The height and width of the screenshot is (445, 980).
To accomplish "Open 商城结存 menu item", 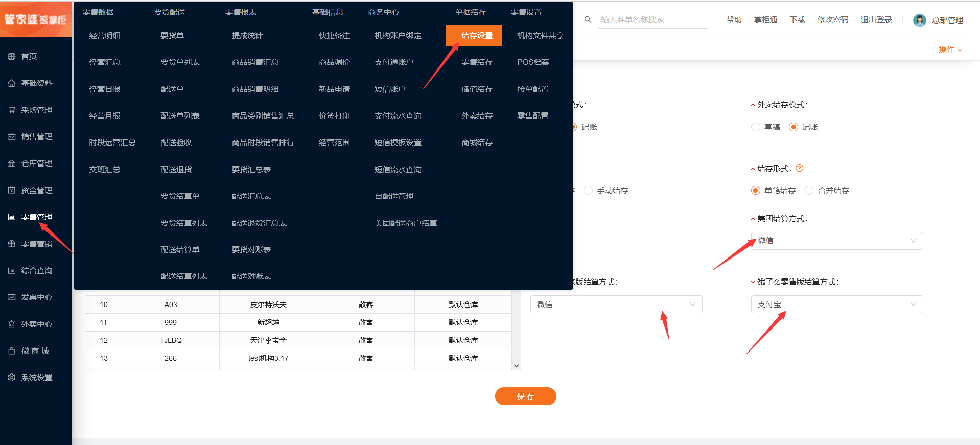I will [x=477, y=143].
